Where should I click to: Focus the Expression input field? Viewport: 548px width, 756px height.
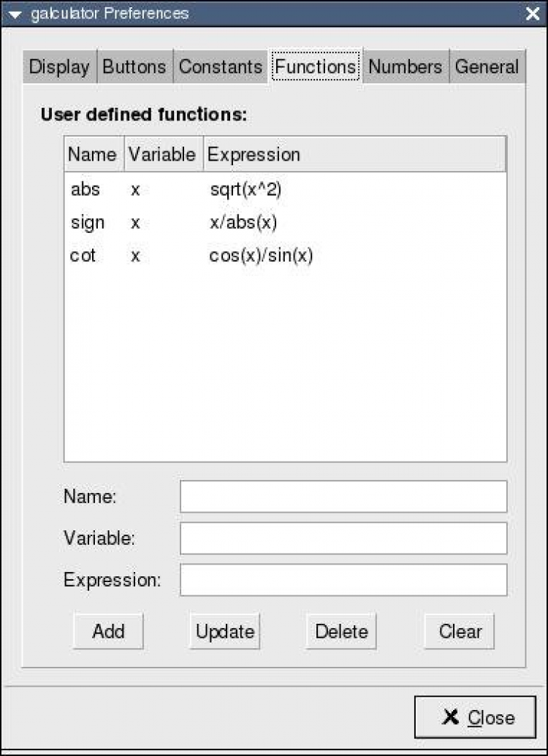343,580
